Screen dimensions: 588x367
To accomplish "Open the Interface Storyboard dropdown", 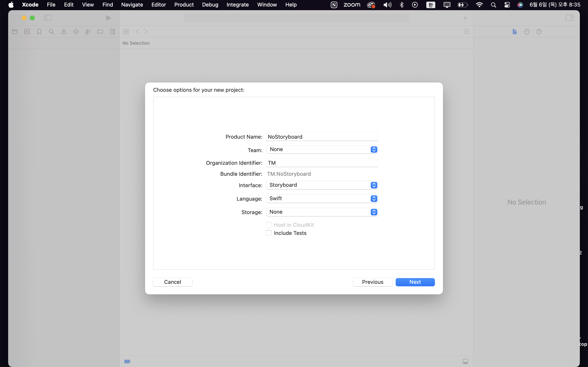I will pos(322,185).
